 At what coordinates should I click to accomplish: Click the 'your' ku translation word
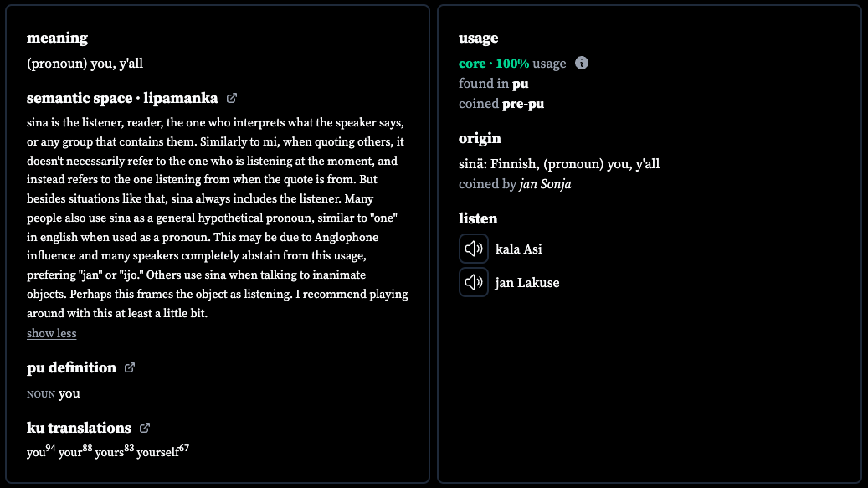69,452
